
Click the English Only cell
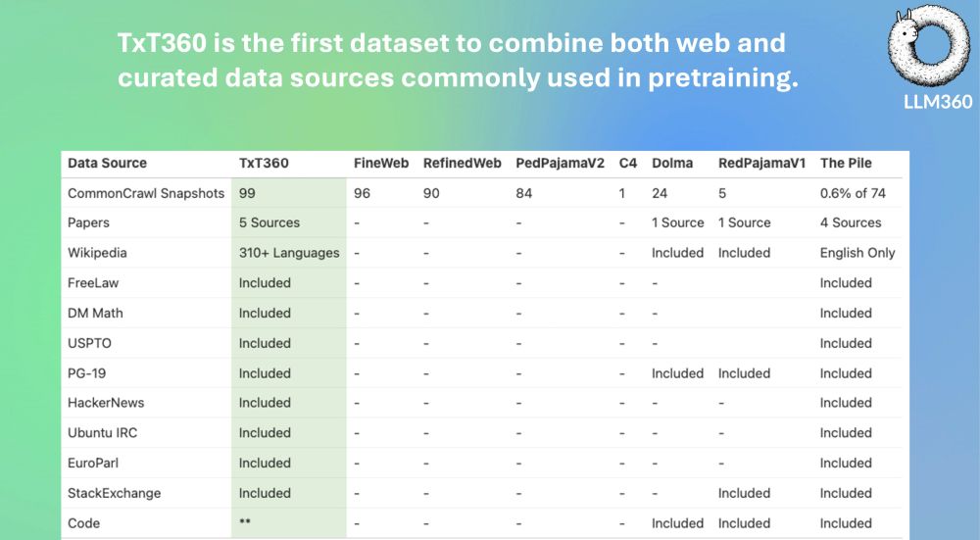pyautogui.click(x=857, y=253)
